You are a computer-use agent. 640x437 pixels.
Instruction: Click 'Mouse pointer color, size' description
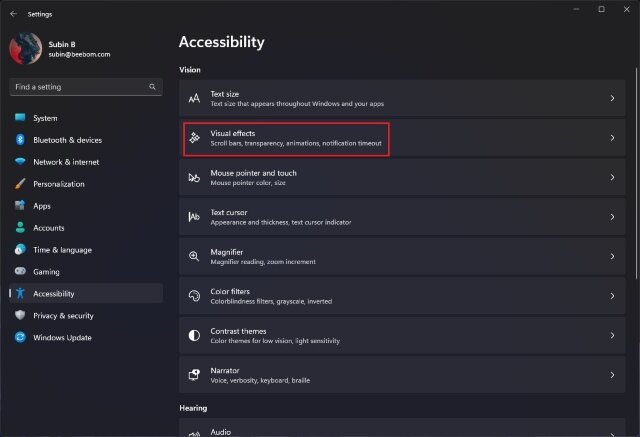(248, 183)
